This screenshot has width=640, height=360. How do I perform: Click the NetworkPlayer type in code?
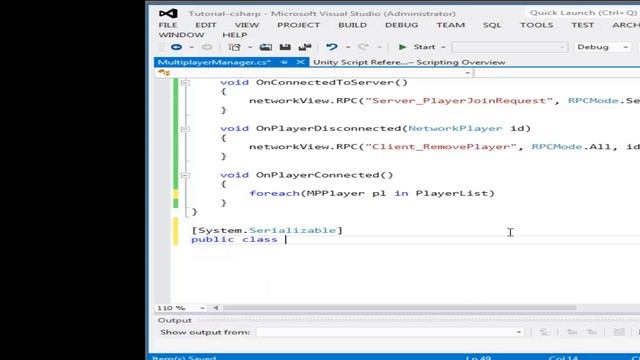coord(455,129)
